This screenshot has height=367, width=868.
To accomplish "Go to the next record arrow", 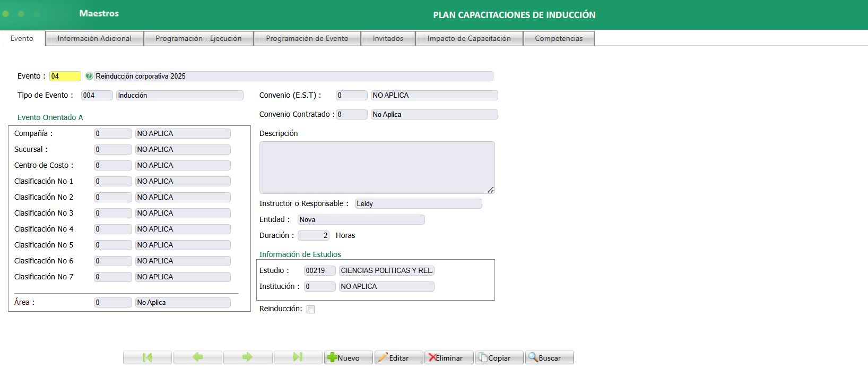I will click(x=248, y=357).
